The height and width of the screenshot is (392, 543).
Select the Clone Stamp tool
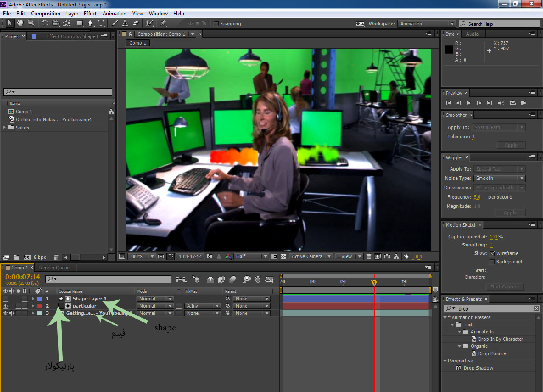coord(125,23)
